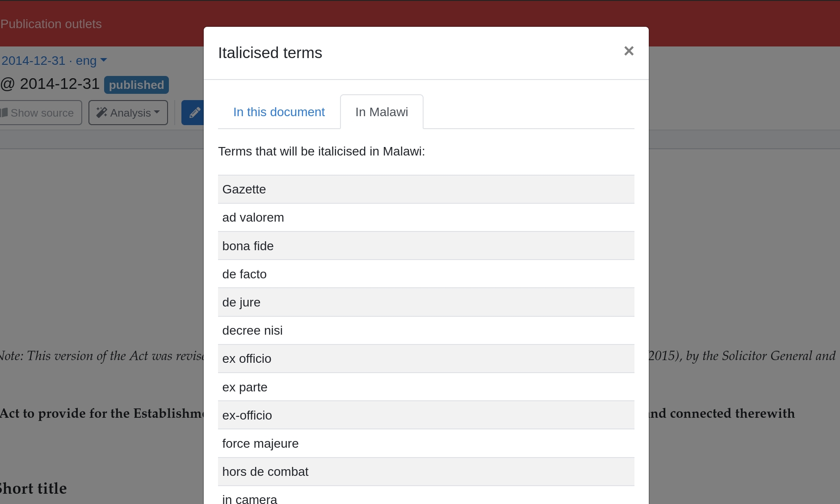Click the magic wand Analysis icon

coord(101,113)
